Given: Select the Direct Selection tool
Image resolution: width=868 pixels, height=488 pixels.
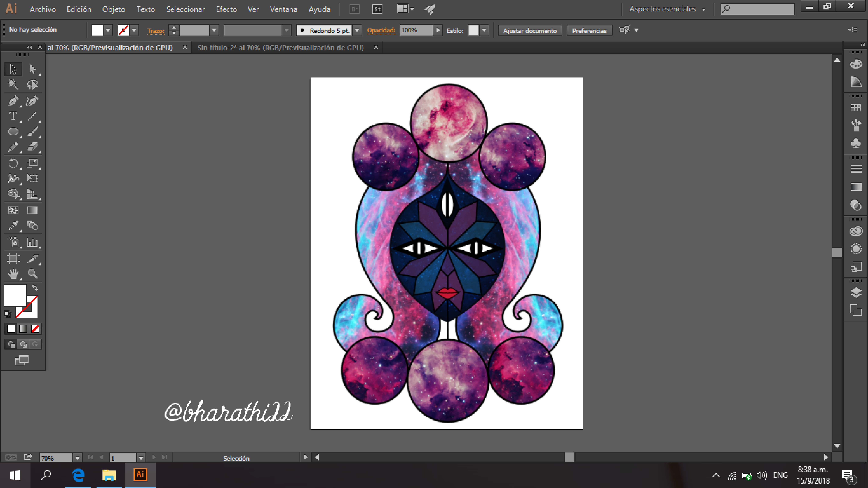Looking at the screenshot, I should [32, 69].
